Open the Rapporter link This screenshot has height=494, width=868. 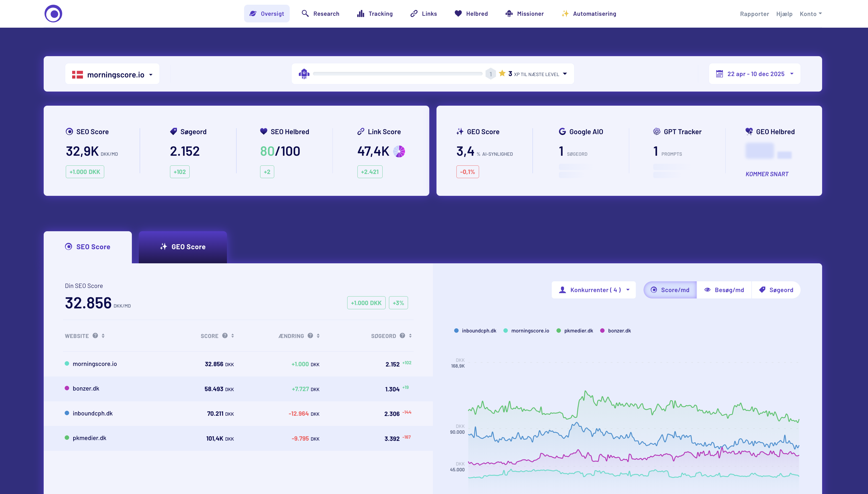[754, 14]
